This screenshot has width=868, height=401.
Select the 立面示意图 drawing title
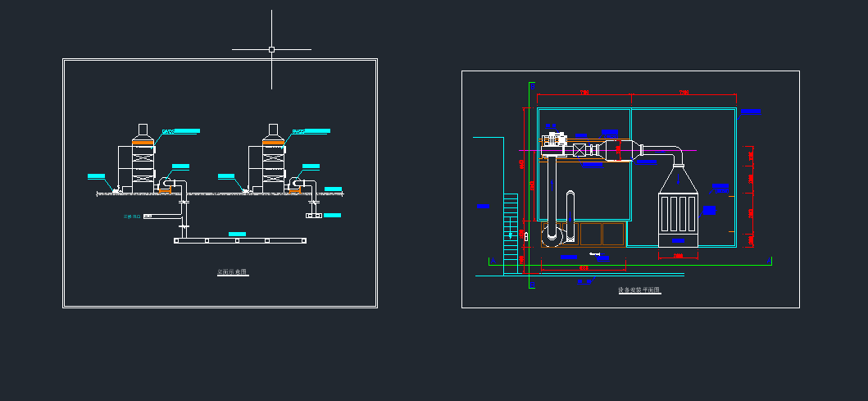pos(233,272)
